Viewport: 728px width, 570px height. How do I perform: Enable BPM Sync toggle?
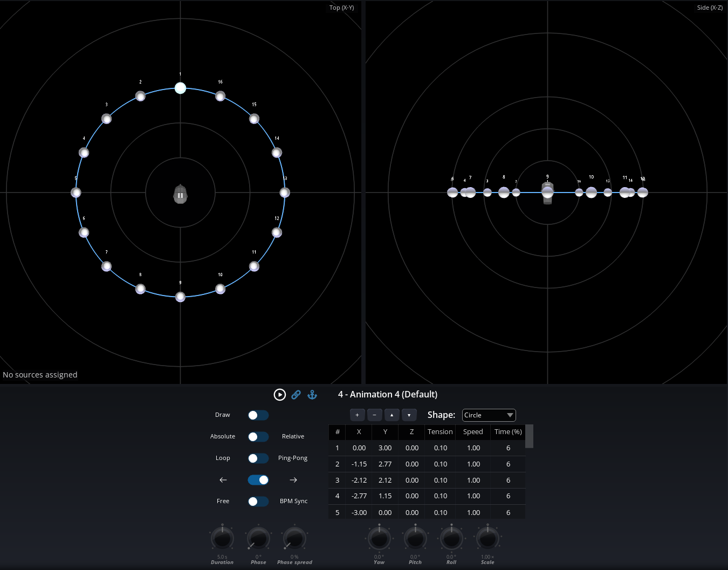pyautogui.click(x=258, y=502)
